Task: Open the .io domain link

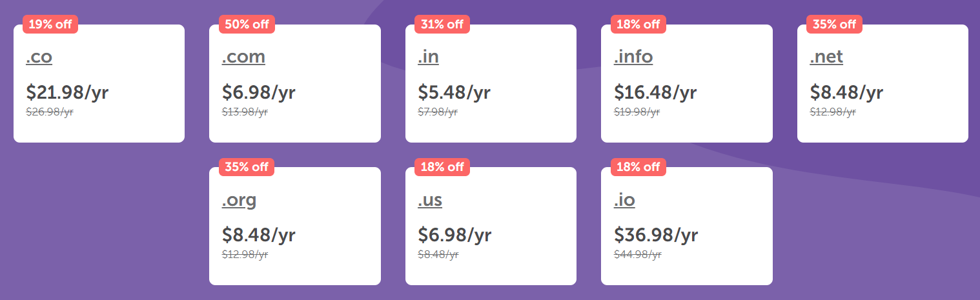Action: click(624, 201)
